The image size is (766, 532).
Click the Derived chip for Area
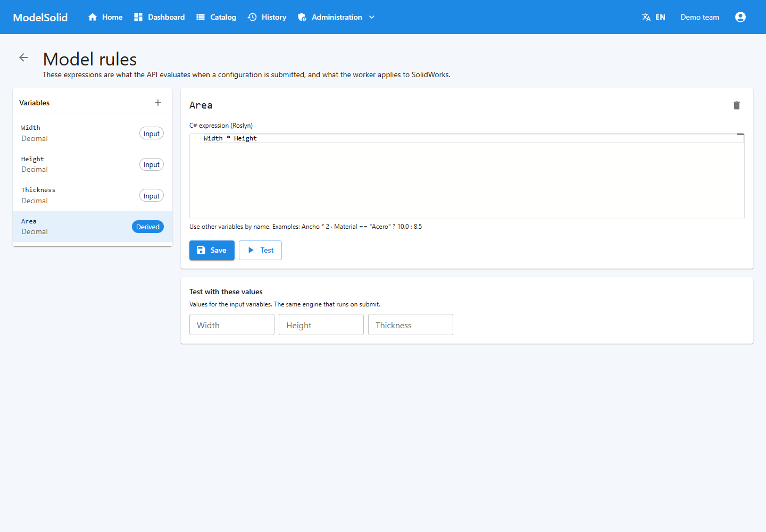[148, 227]
